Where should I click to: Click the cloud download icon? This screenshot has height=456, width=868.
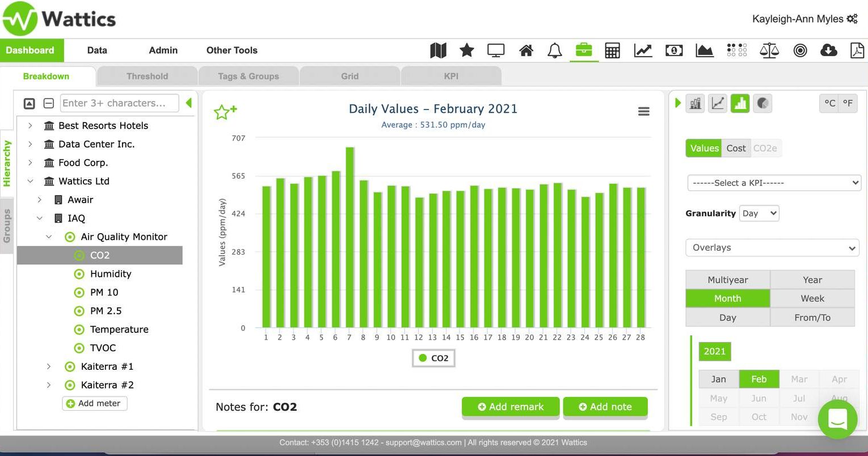(x=829, y=50)
